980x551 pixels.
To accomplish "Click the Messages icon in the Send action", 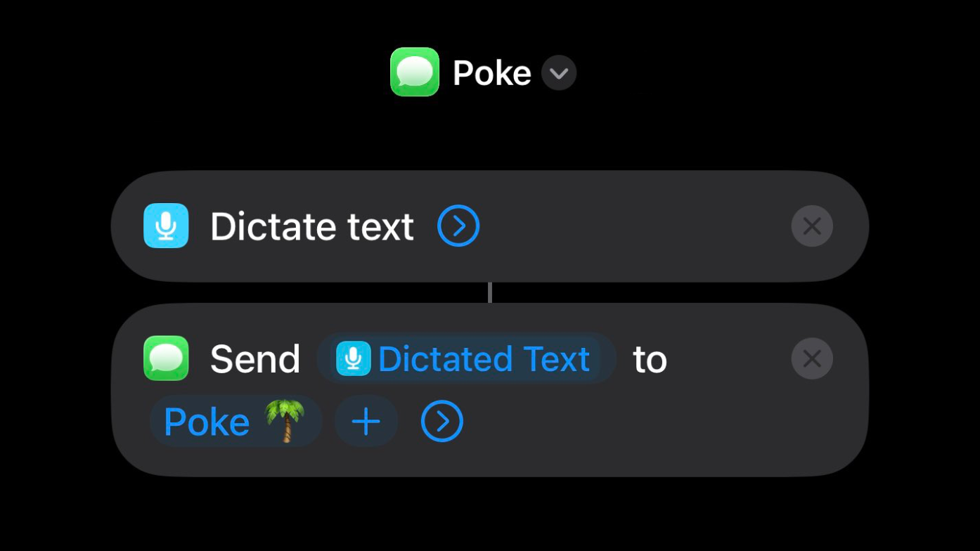I will (166, 358).
